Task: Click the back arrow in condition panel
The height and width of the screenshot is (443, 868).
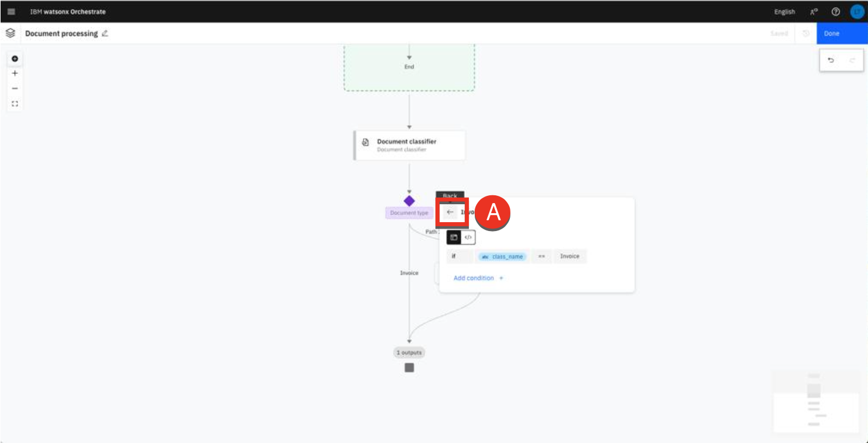Action: click(450, 212)
